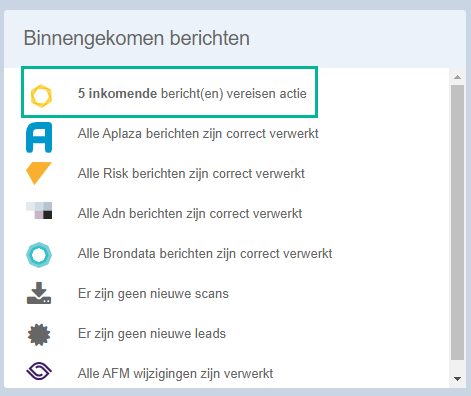
Task: Click the leads starburst badge icon
Action: (x=39, y=335)
